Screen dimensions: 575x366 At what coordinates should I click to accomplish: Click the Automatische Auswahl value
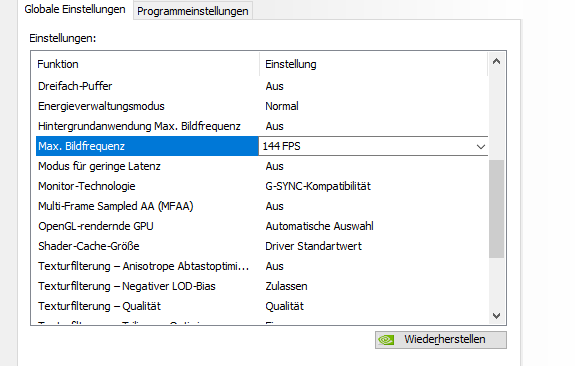[x=319, y=226]
